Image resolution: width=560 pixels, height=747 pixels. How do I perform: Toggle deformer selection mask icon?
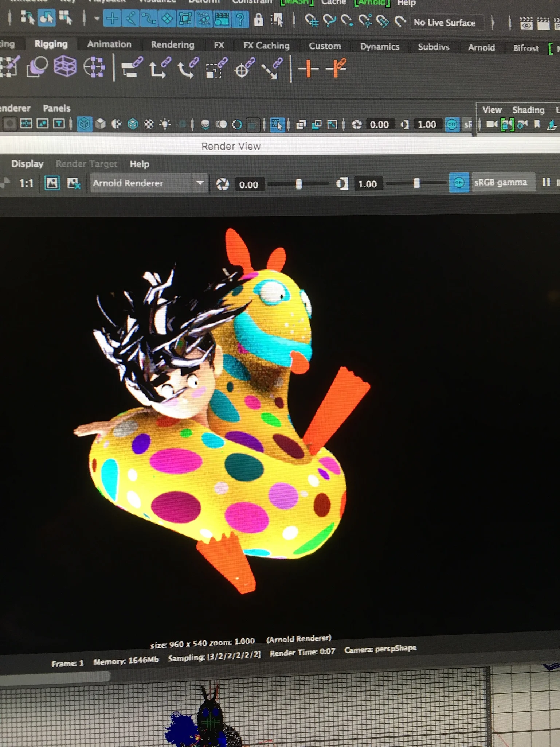[185, 19]
